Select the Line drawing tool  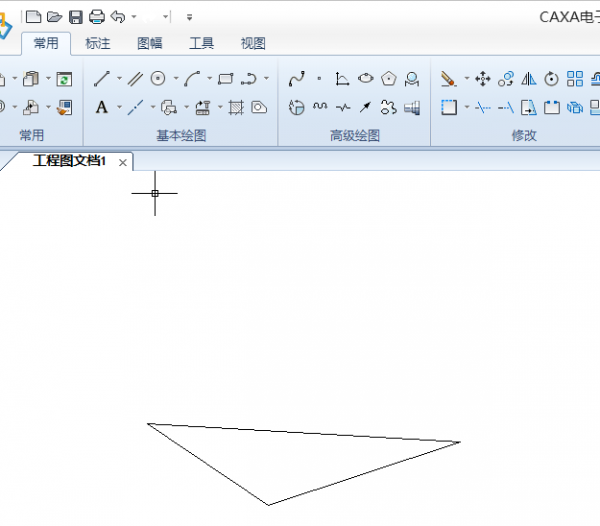tap(101, 79)
